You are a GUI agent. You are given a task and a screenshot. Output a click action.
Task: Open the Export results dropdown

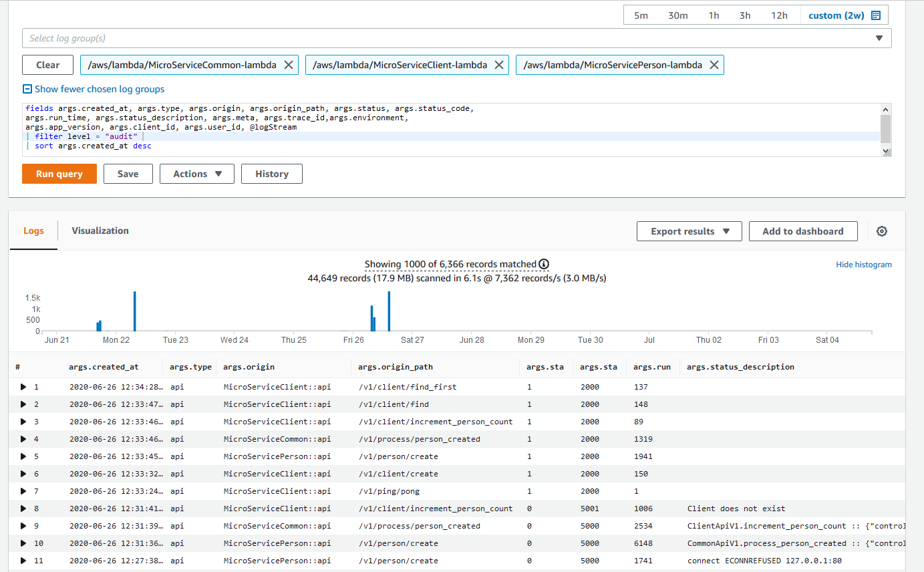pos(689,231)
